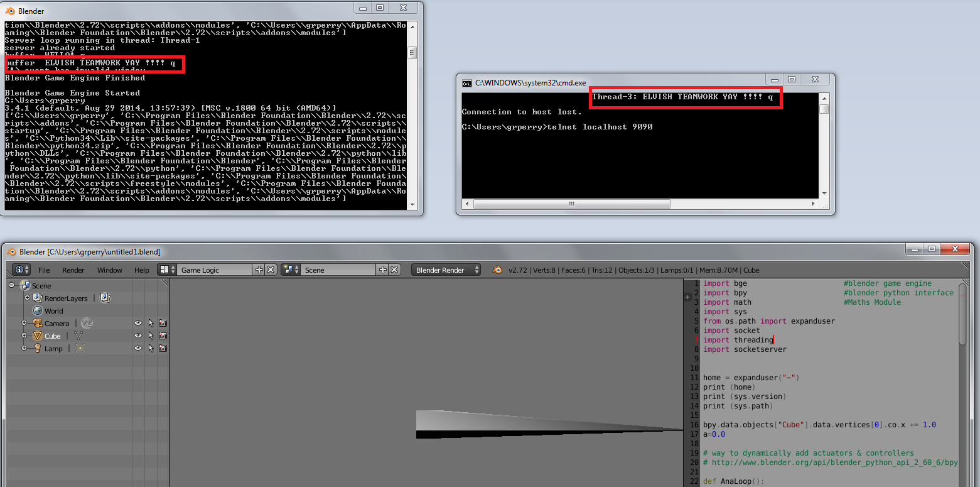Click the cmd window scroll down arrow
The height and width of the screenshot is (487, 980).
click(x=824, y=194)
